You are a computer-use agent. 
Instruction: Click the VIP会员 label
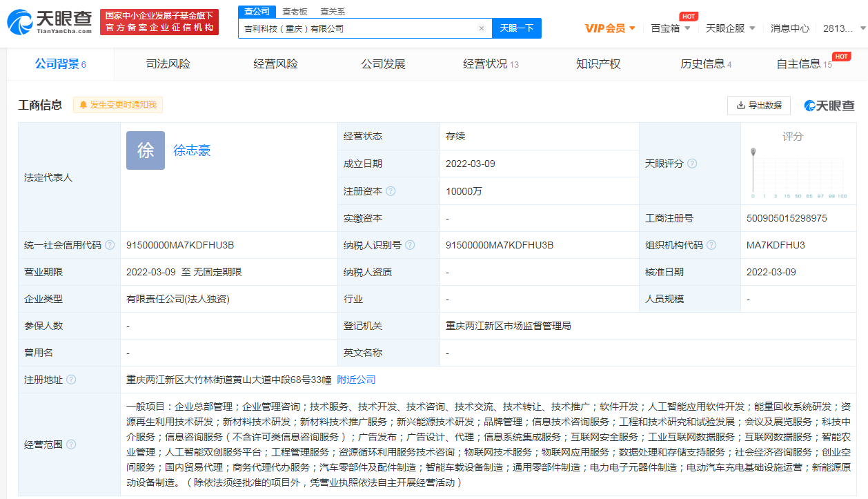click(604, 28)
